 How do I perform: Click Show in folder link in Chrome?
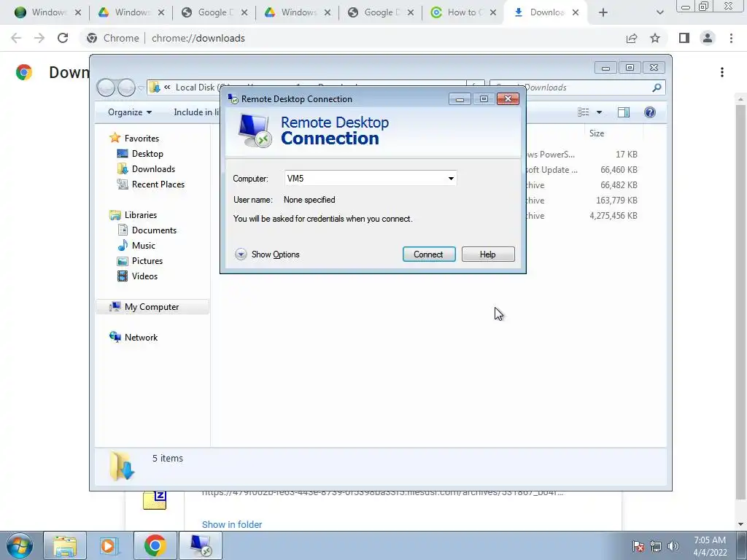(x=232, y=524)
